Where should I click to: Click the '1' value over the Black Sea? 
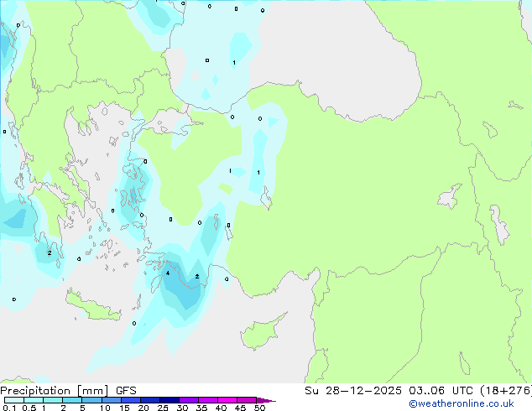coord(234,62)
